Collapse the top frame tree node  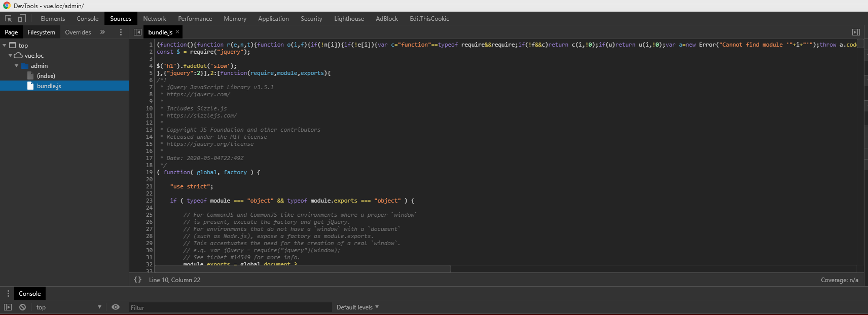5,46
